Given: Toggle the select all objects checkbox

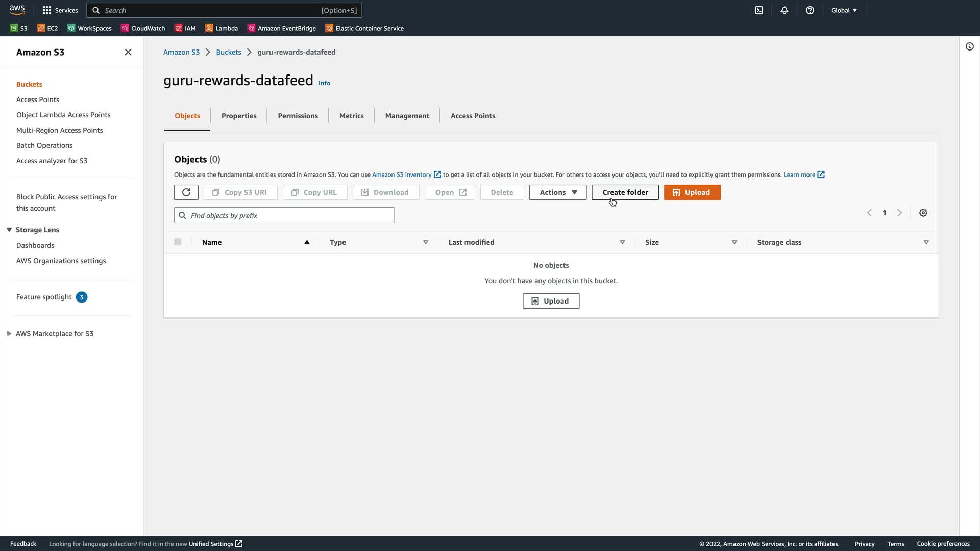Looking at the screenshot, I should (x=178, y=242).
